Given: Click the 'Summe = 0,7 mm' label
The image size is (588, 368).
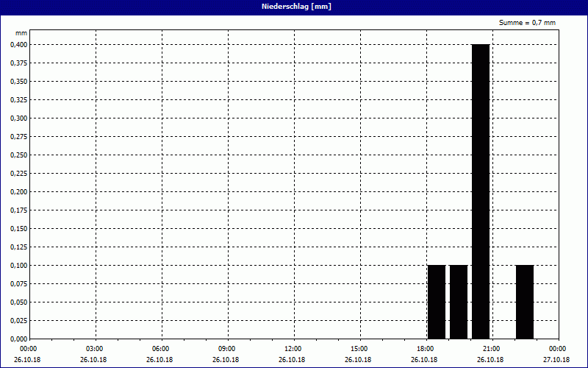Looking at the screenshot, I should pos(527,23).
